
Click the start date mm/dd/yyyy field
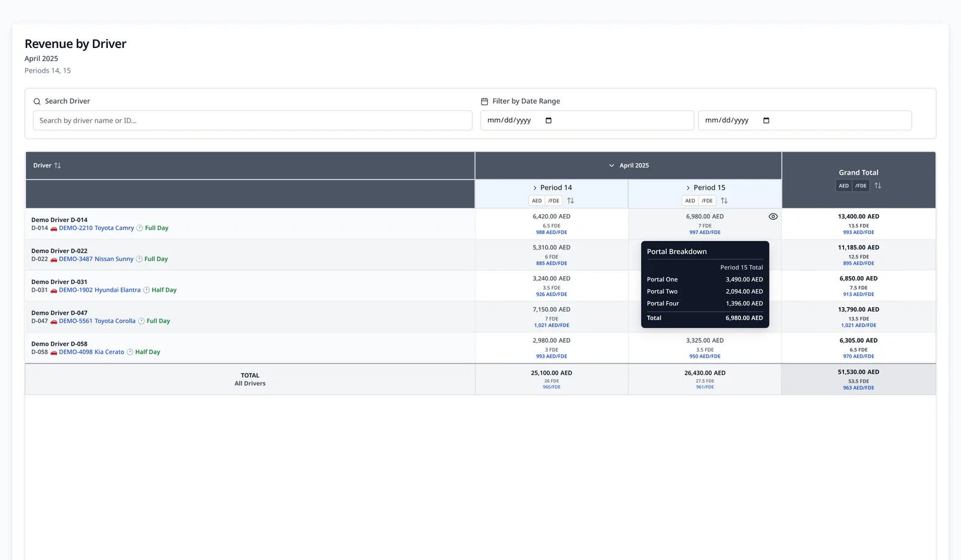587,121
